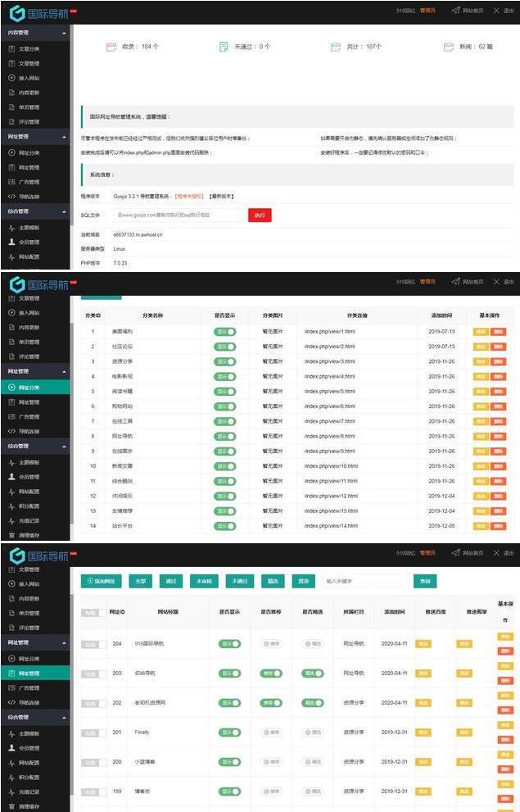
Task: Open the 程序未授权 link
Action: pyautogui.click(x=188, y=197)
